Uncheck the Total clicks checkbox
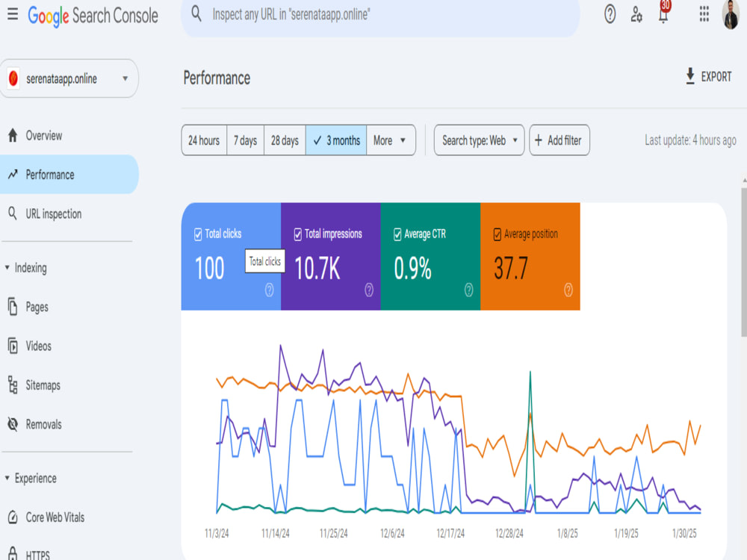747x560 pixels. [x=198, y=234]
